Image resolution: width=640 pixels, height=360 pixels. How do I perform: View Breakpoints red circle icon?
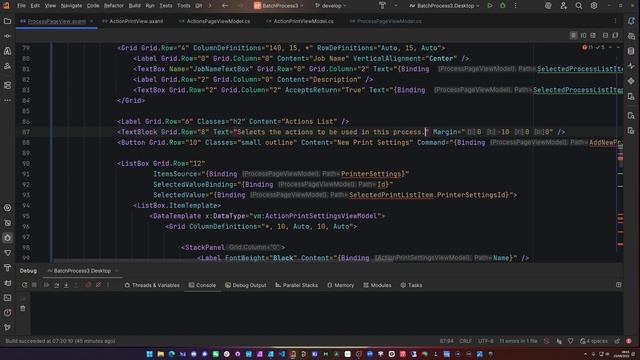[88, 285]
